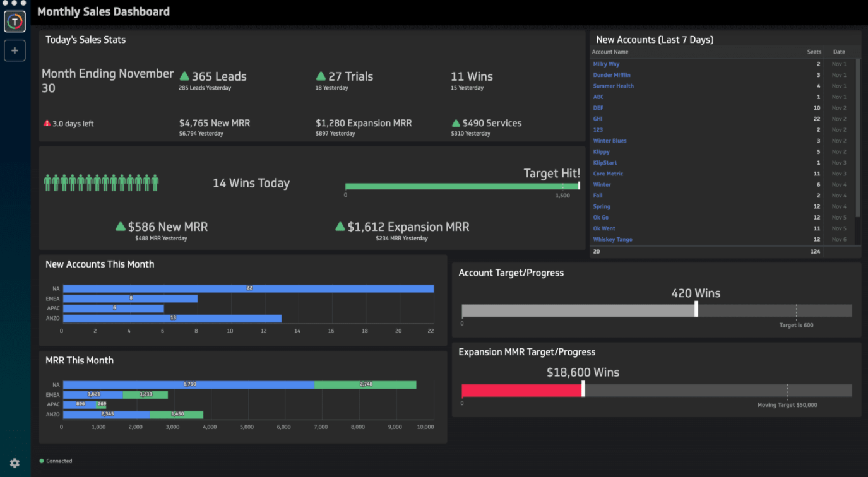The image size is (868, 477).
Task: Click the white marker on Account Target progress bar
Action: (x=696, y=309)
